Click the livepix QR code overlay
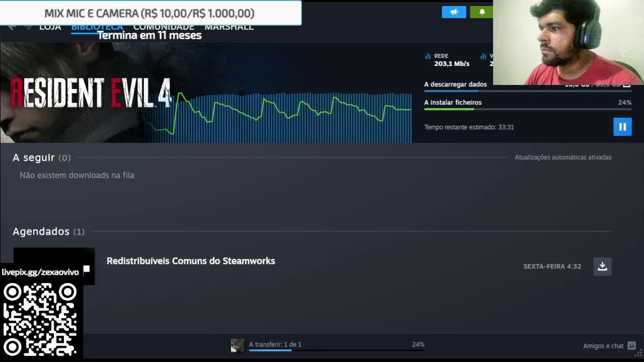 pos(40,320)
